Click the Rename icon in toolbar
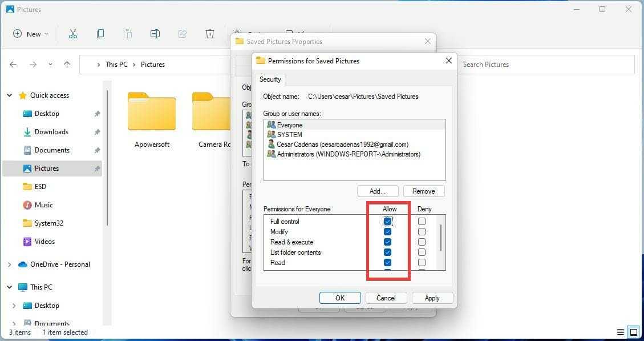The image size is (644, 341). point(155,34)
